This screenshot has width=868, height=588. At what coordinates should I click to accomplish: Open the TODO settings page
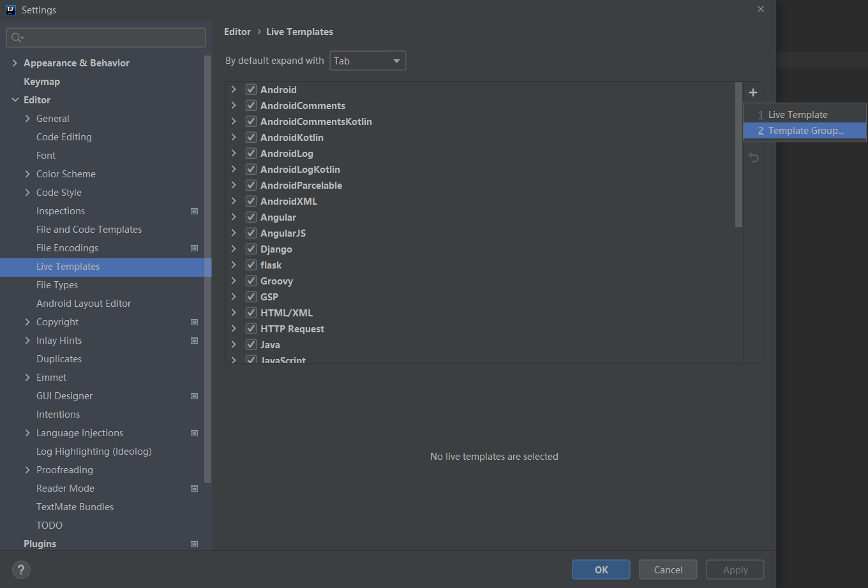[49, 526]
